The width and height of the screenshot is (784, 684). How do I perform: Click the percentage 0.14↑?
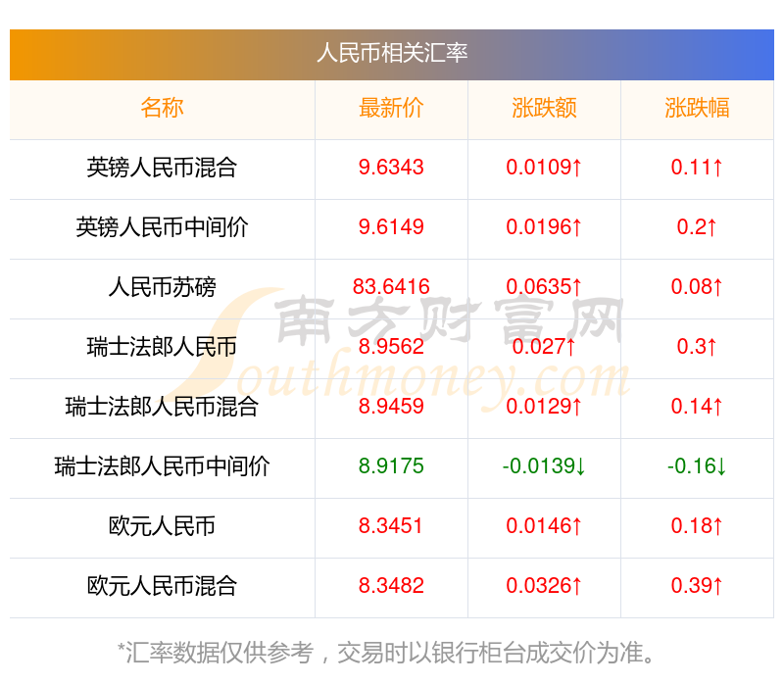(x=697, y=407)
